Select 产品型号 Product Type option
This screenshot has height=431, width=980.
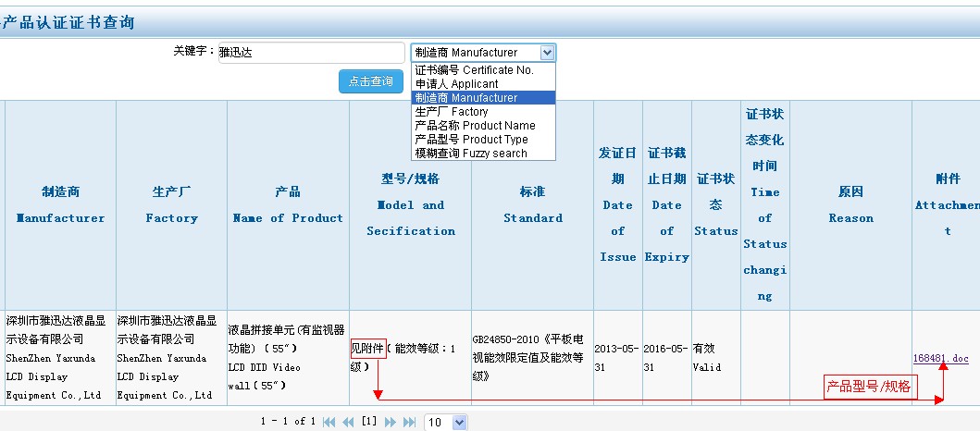pyautogui.click(x=471, y=140)
